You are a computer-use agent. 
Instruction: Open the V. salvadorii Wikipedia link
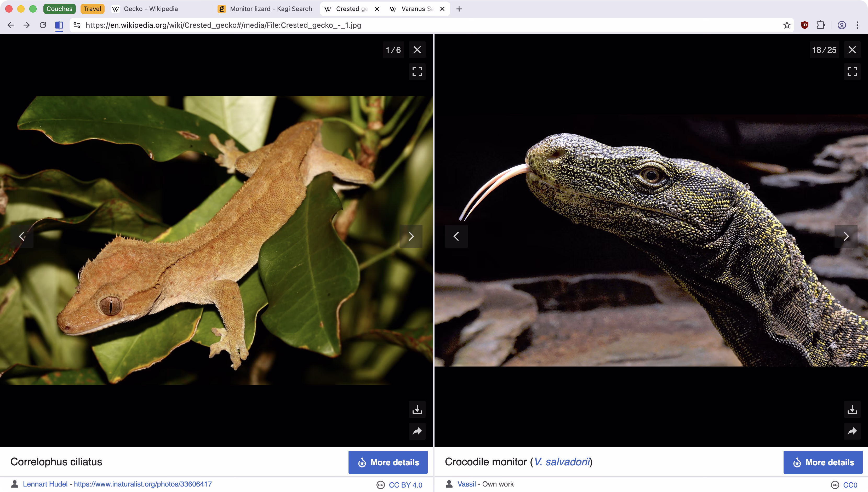(562, 462)
